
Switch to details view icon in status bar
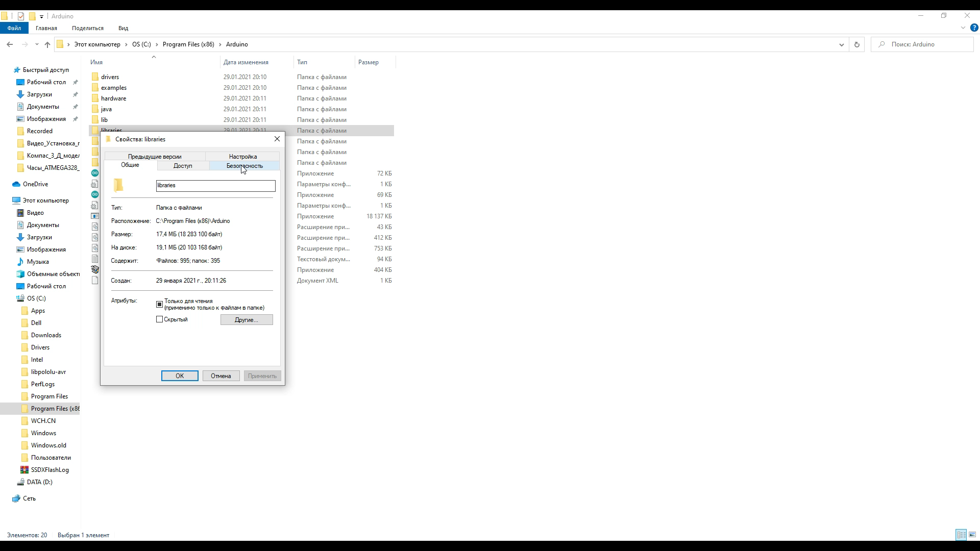tap(961, 535)
